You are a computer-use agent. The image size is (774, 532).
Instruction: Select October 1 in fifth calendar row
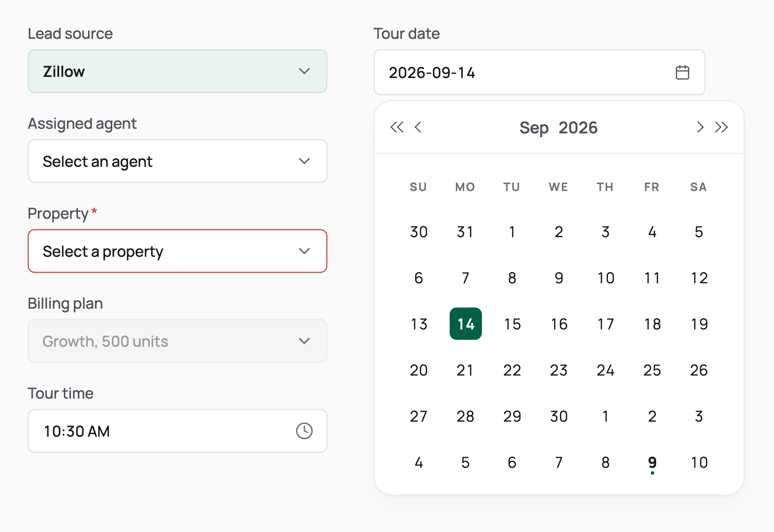pos(606,416)
